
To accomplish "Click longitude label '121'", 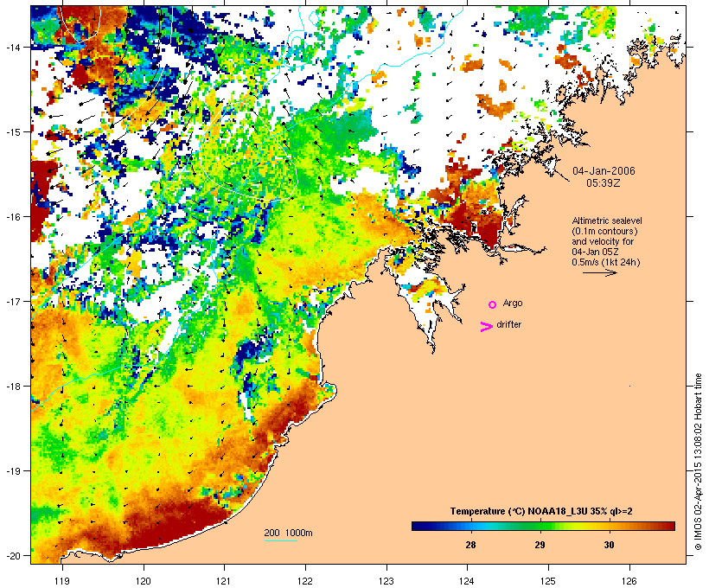I will pos(224,581).
